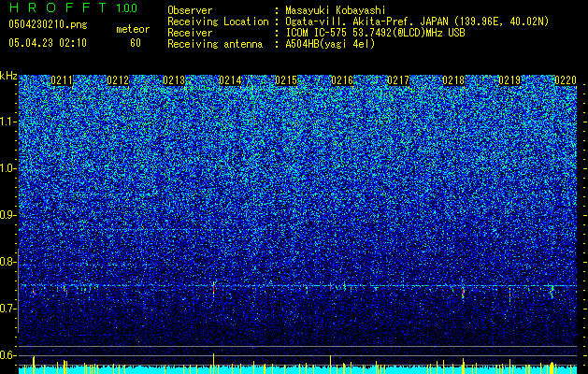Image resolution: width=588 pixels, height=374 pixels.
Task: Click the 0218 time marker
Action: 453,80
